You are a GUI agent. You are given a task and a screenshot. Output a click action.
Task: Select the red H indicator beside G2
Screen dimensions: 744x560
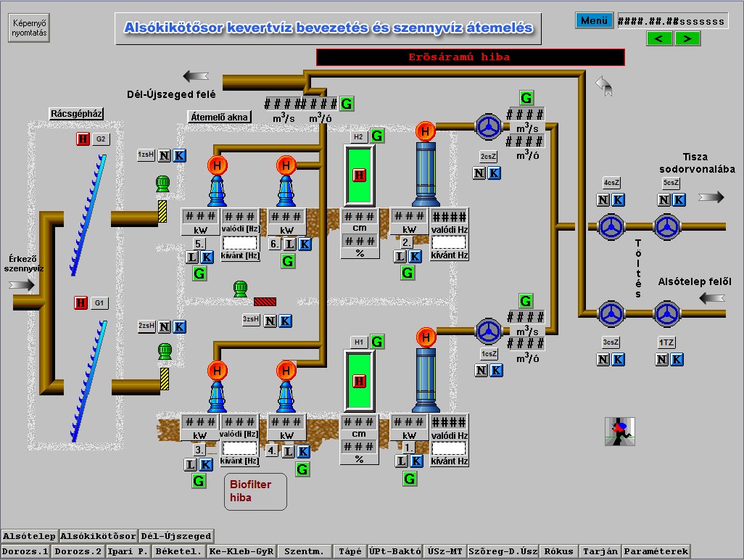pyautogui.click(x=83, y=139)
